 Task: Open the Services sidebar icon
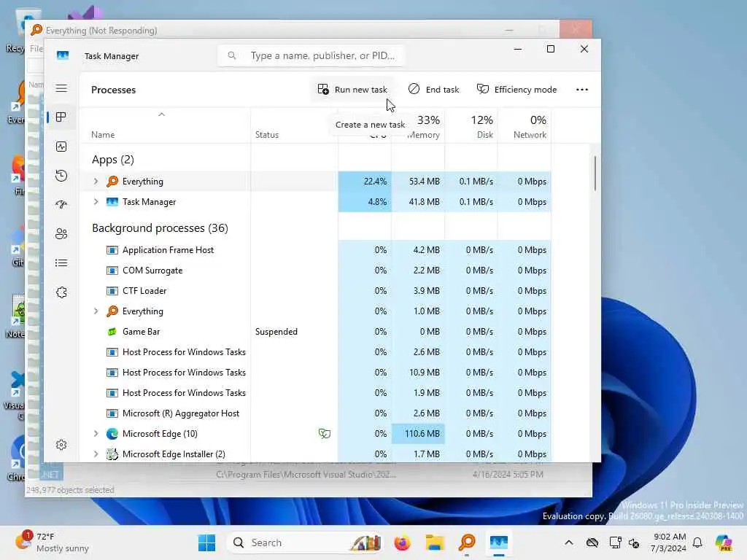[61, 292]
